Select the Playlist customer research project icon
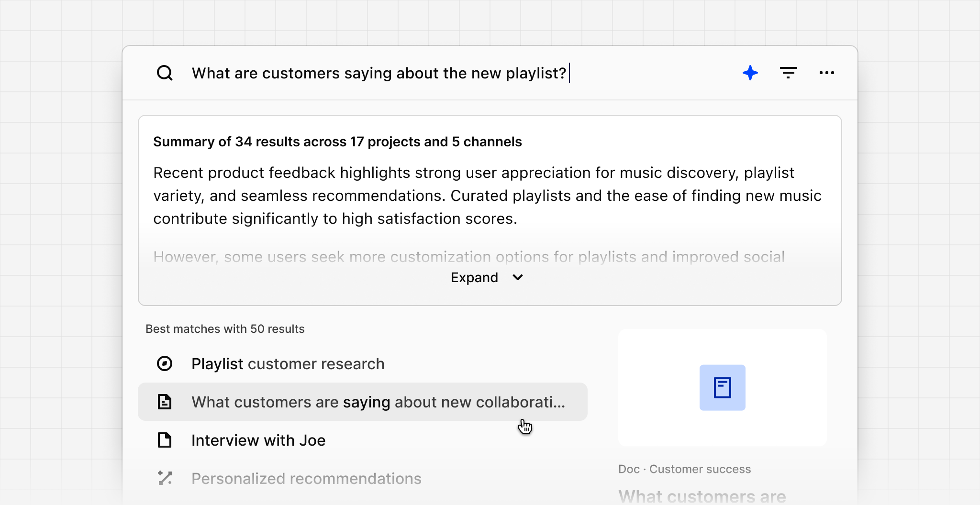Image resolution: width=980 pixels, height=505 pixels. coord(165,363)
